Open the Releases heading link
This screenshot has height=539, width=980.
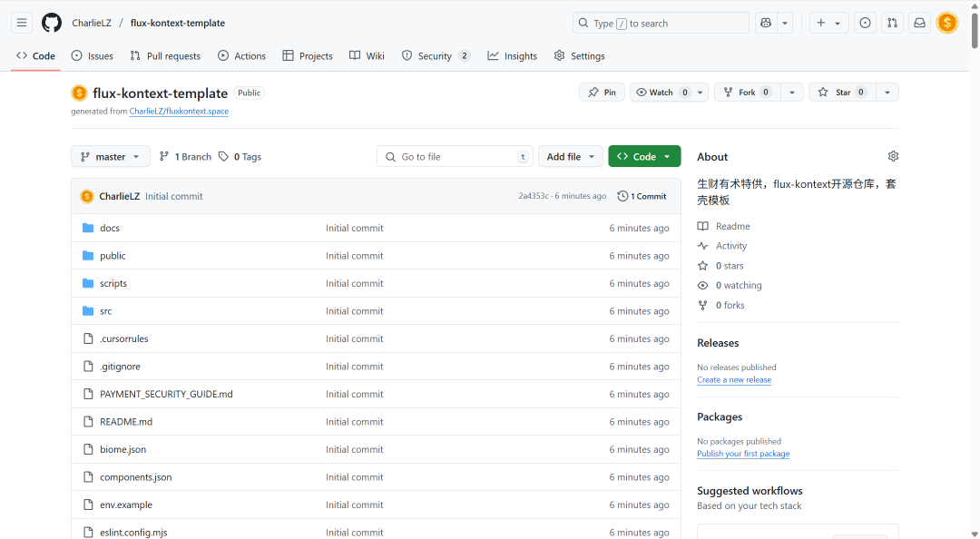[x=718, y=343]
